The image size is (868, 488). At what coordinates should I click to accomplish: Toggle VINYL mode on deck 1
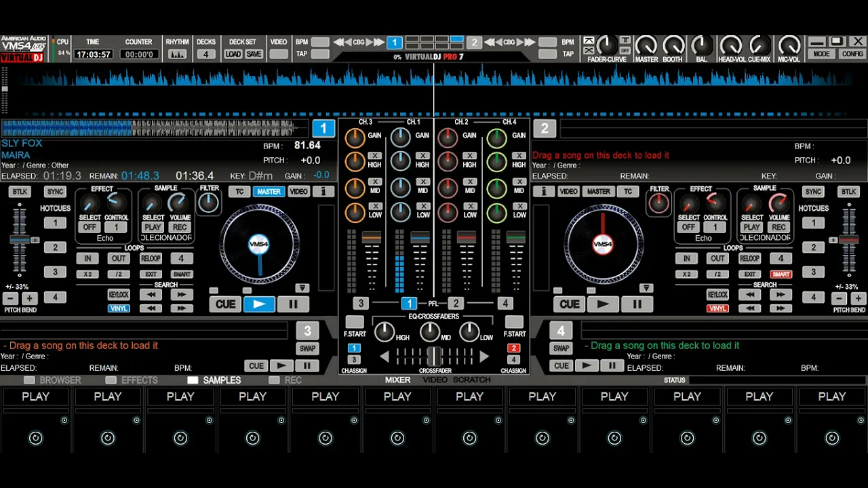point(119,308)
